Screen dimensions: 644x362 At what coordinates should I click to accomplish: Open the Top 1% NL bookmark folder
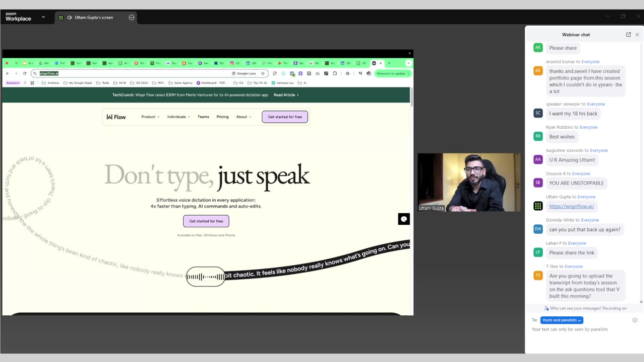(x=257, y=83)
